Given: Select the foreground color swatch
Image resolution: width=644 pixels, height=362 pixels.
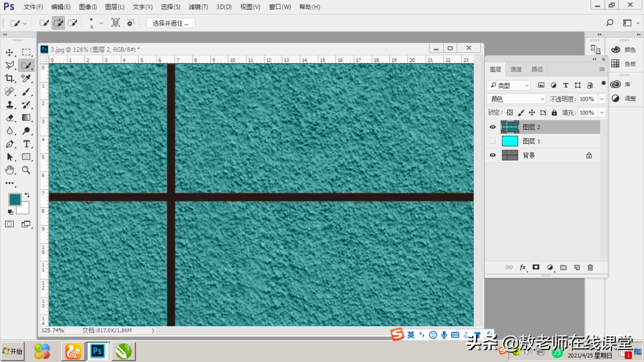Looking at the screenshot, I should (x=15, y=199).
